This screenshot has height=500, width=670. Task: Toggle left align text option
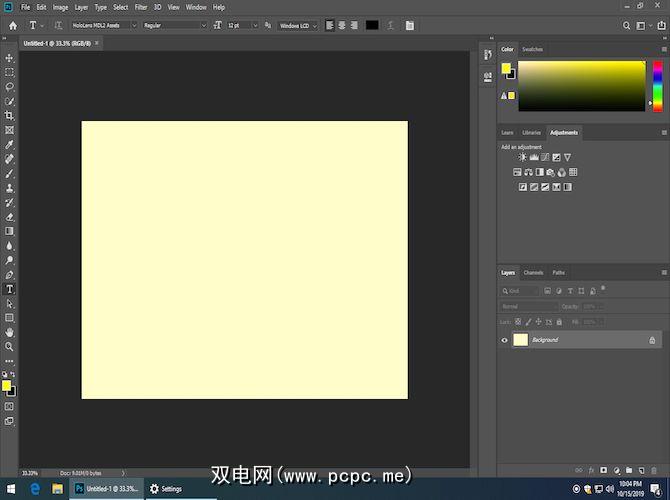point(329,25)
